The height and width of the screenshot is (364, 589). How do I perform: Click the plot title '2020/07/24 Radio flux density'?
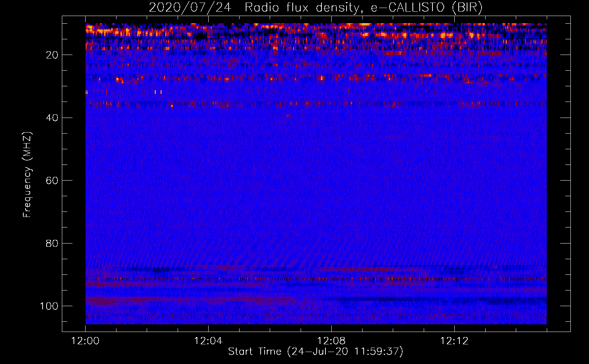(316, 8)
